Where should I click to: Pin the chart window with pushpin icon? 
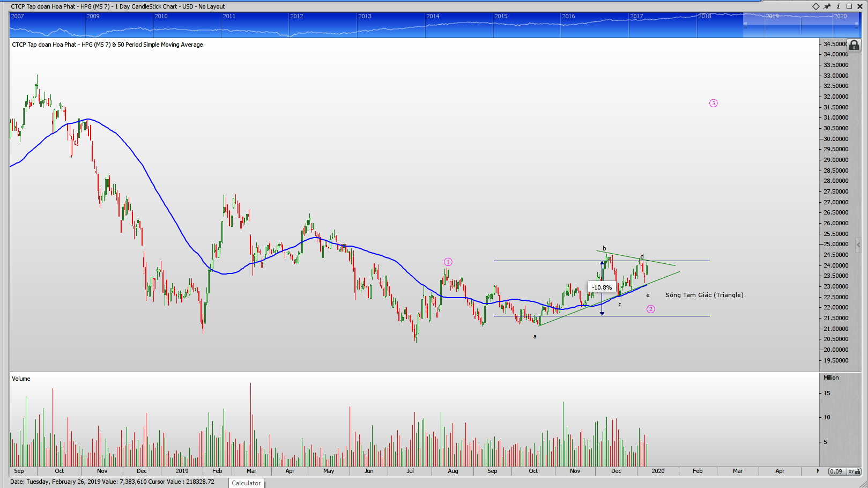(827, 6)
